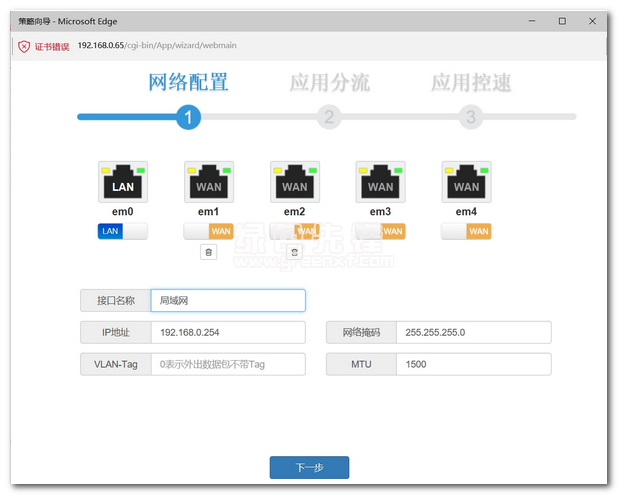
Task: Click the trash icon under em2
Action: 294,252
